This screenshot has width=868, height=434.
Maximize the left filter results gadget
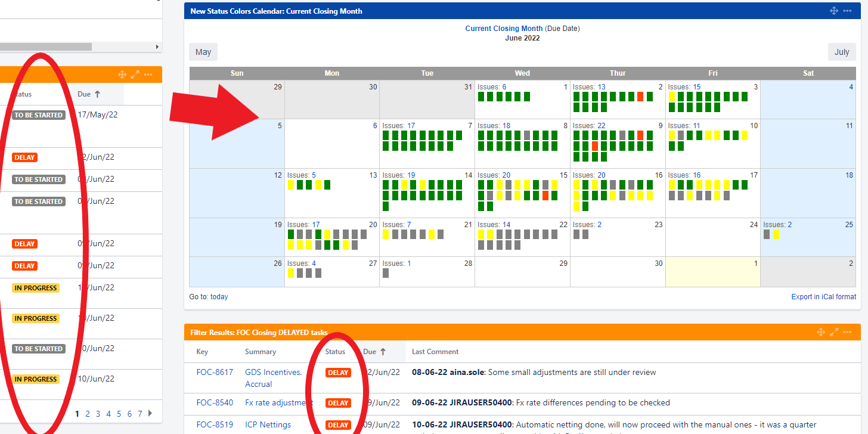135,75
